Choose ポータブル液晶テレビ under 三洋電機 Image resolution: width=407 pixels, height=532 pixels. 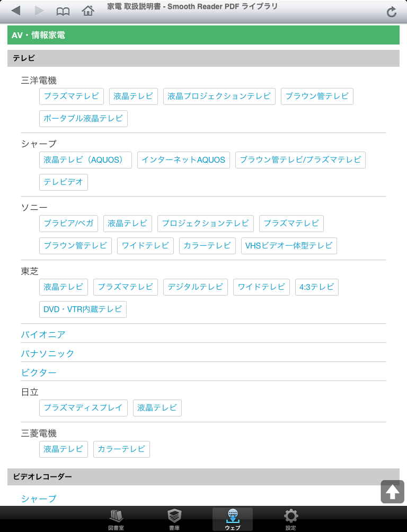tap(84, 119)
